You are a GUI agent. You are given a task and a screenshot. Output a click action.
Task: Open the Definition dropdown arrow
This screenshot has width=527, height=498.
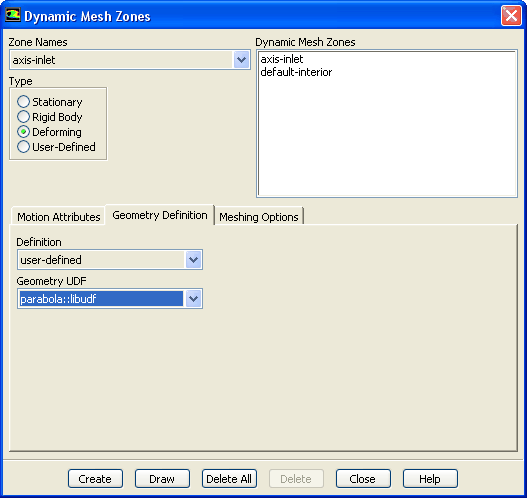click(193, 259)
